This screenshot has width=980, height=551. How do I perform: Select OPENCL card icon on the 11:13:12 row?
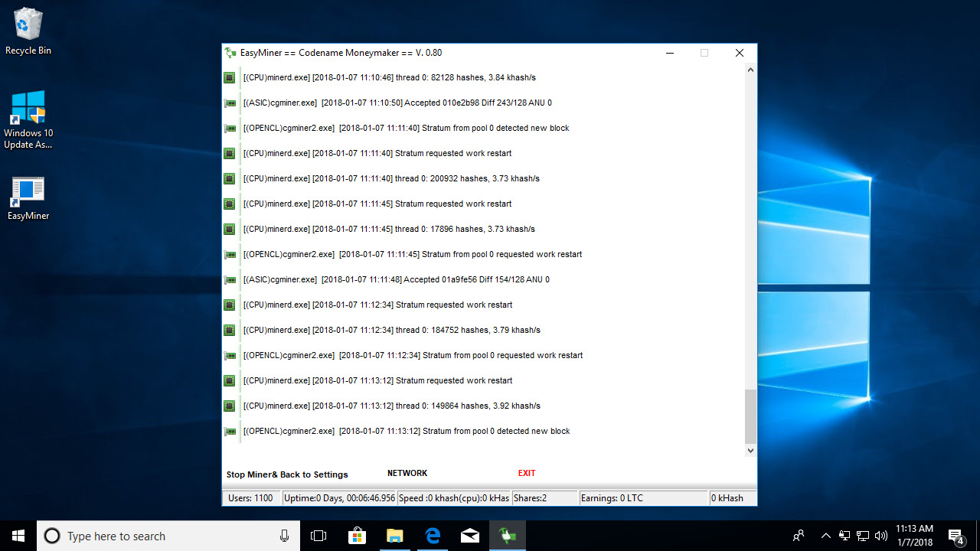[x=229, y=431]
